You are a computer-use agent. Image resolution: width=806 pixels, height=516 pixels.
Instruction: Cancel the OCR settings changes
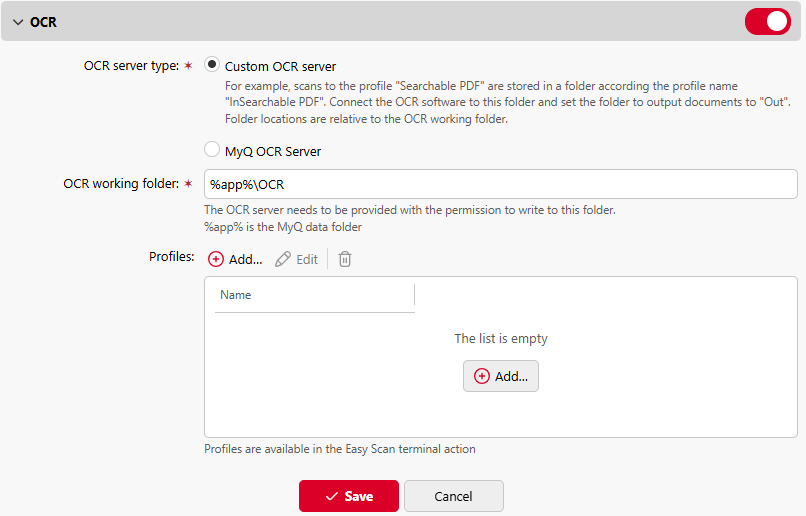[453, 496]
